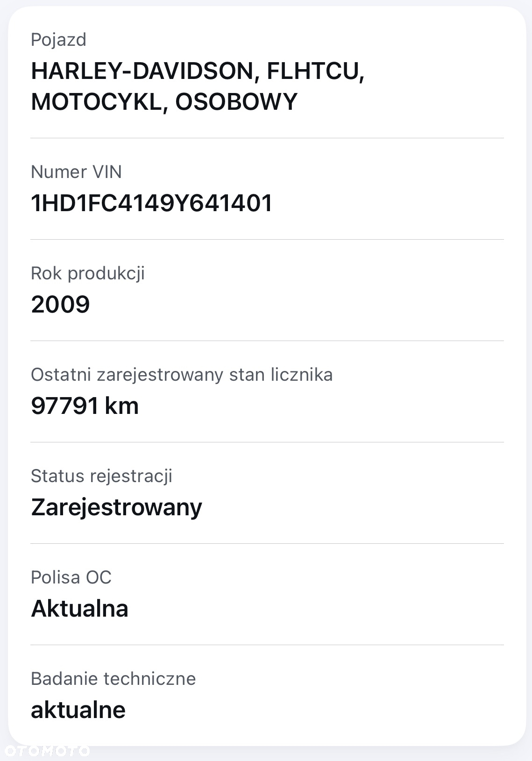This screenshot has width=532, height=761.
Task: Select the production year 2009
Action: click(60, 305)
